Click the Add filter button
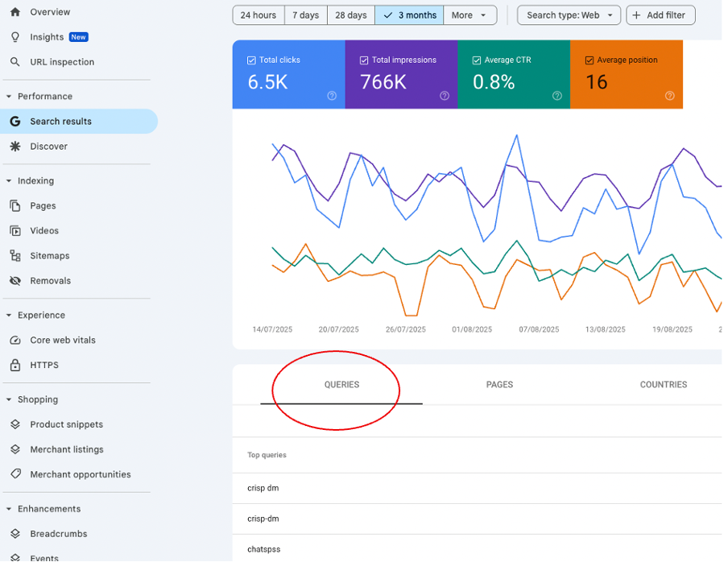The width and height of the screenshot is (728, 562). pyautogui.click(x=660, y=15)
